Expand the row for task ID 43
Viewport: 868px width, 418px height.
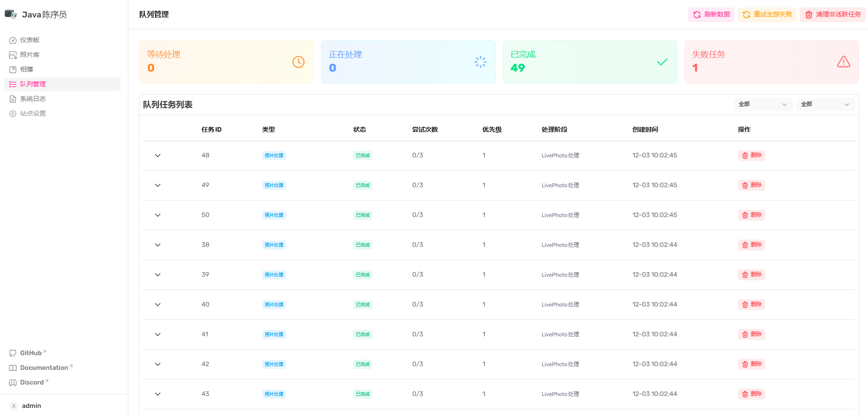[158, 394]
